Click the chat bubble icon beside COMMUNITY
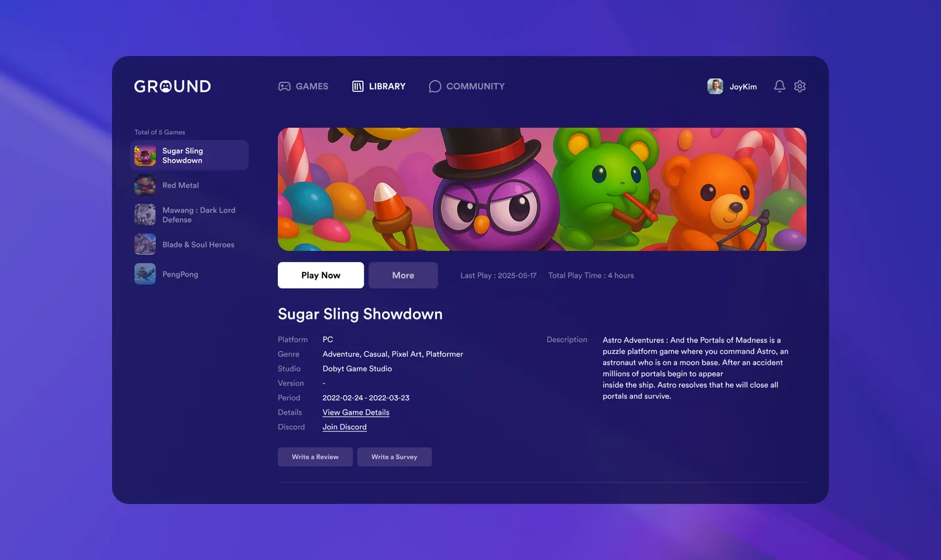This screenshot has width=941, height=560. point(434,86)
